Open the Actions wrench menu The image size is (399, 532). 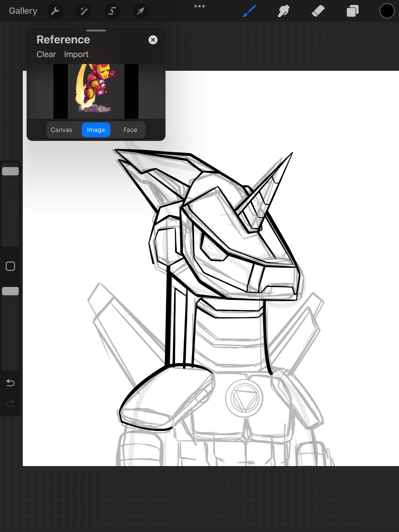coord(55,11)
